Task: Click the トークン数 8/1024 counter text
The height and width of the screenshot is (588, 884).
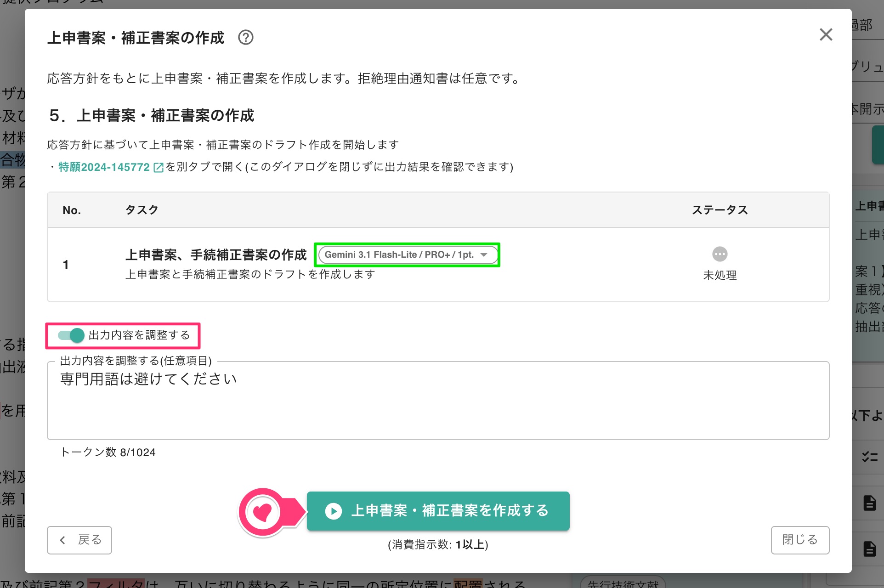Action: click(x=108, y=452)
